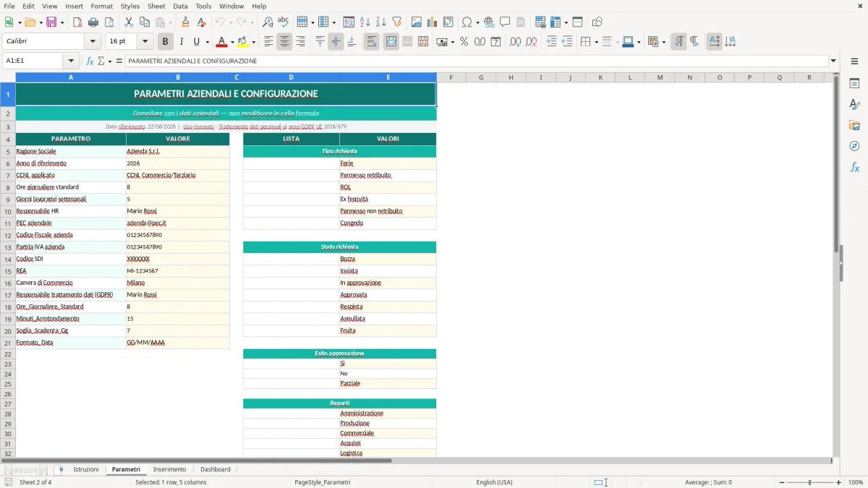Switch to the Dashboard sheet tab
Image resolution: width=868 pixels, height=488 pixels.
click(x=216, y=469)
